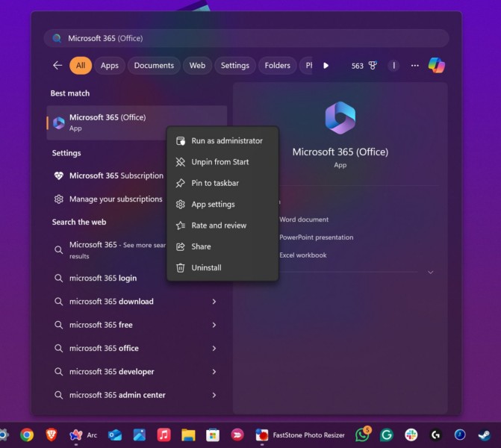Open Apple Music from taskbar

point(164,435)
